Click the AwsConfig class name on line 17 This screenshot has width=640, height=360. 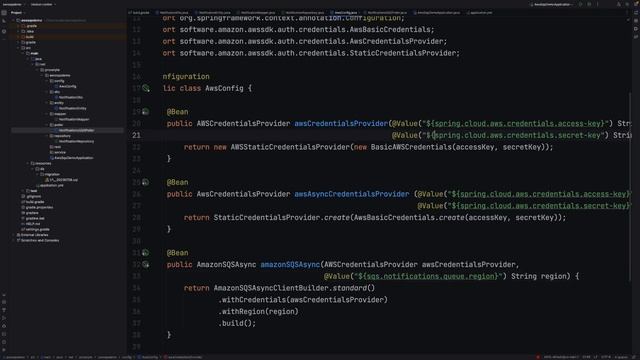tap(224, 88)
